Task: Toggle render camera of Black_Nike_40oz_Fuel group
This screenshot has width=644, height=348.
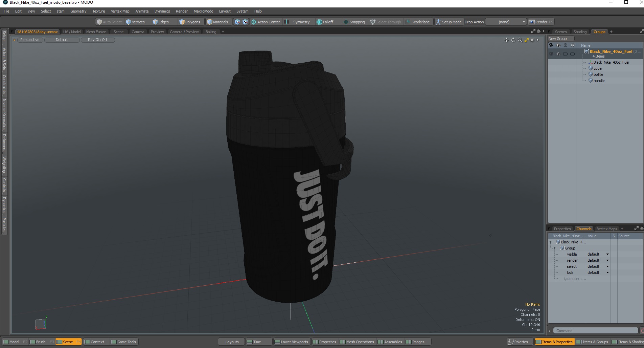Action: 558,54
